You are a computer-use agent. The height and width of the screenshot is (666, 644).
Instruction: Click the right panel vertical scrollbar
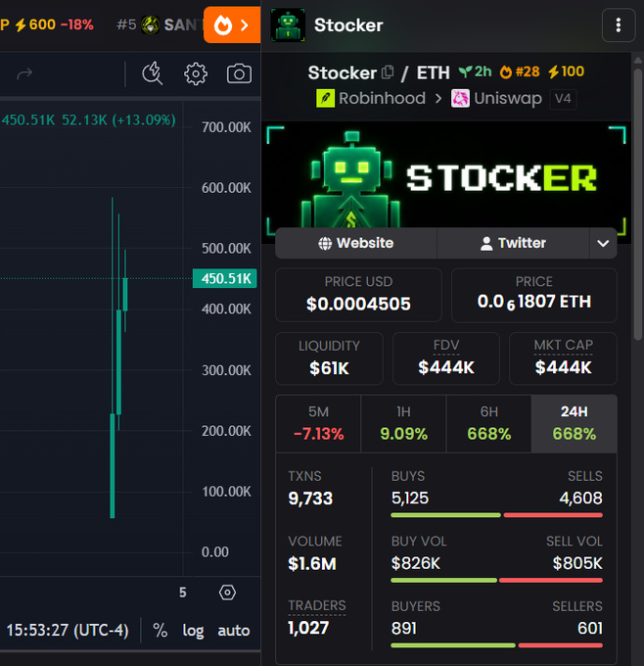[637, 204]
